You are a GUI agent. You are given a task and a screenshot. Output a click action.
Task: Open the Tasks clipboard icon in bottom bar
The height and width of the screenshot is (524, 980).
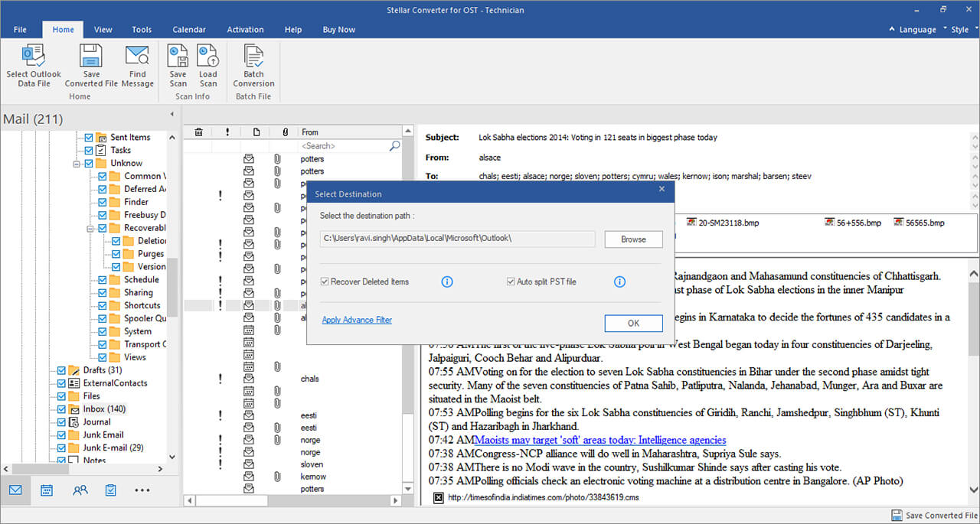click(x=110, y=490)
